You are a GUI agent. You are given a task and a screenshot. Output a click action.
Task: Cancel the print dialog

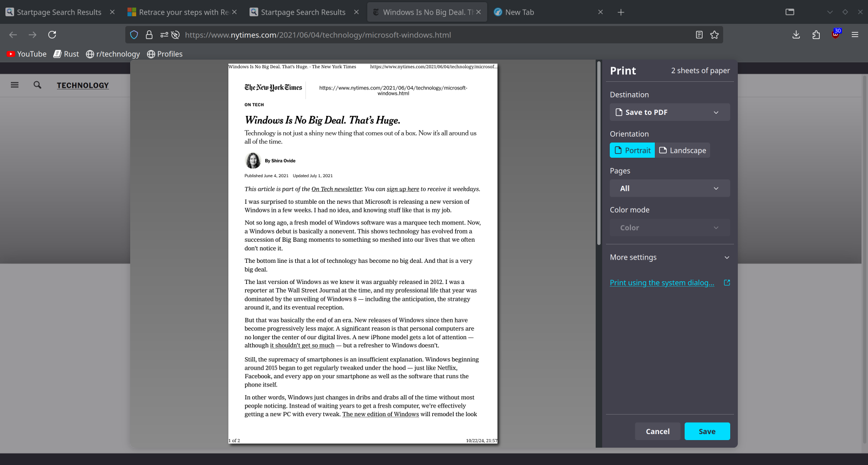[x=658, y=431]
